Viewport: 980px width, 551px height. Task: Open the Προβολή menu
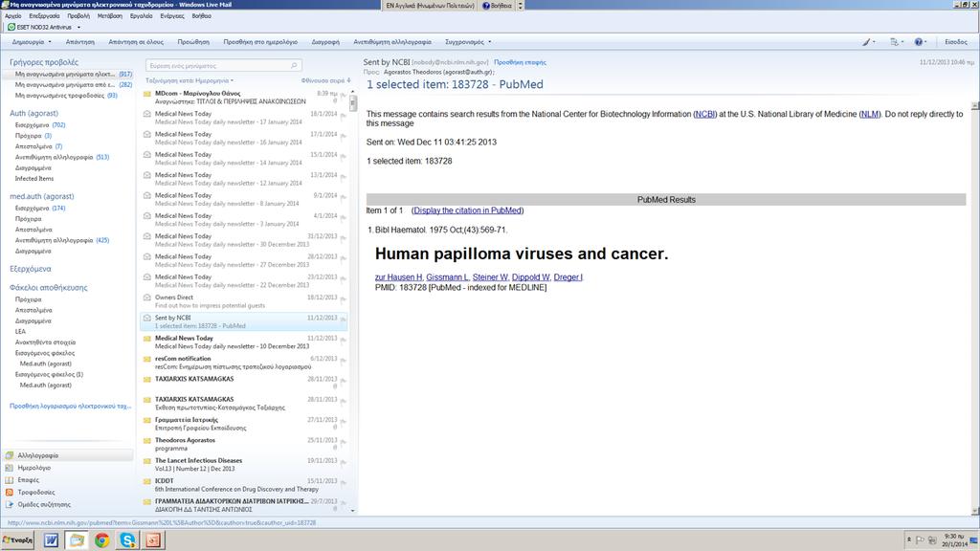click(x=78, y=15)
